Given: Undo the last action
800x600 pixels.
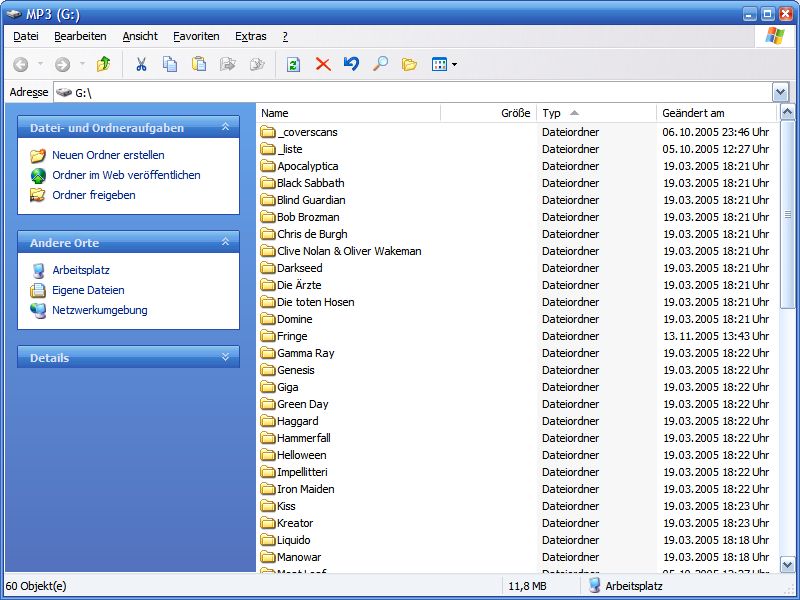Looking at the screenshot, I should (351, 64).
